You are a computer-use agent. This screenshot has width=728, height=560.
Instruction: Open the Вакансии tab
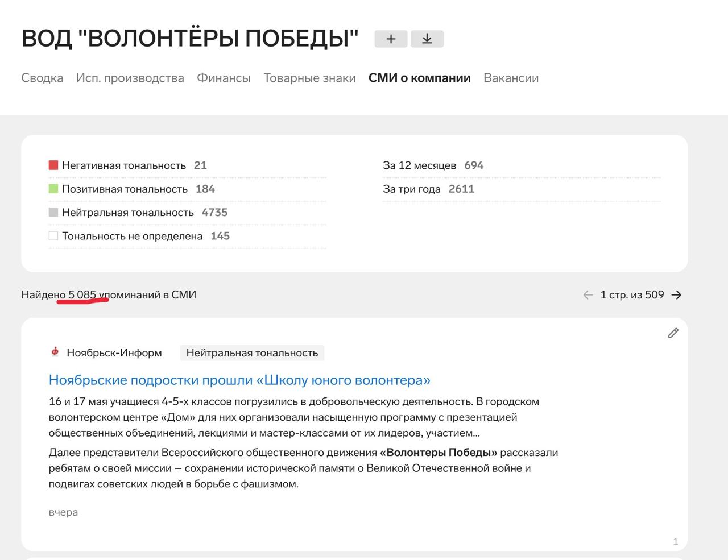tap(511, 78)
